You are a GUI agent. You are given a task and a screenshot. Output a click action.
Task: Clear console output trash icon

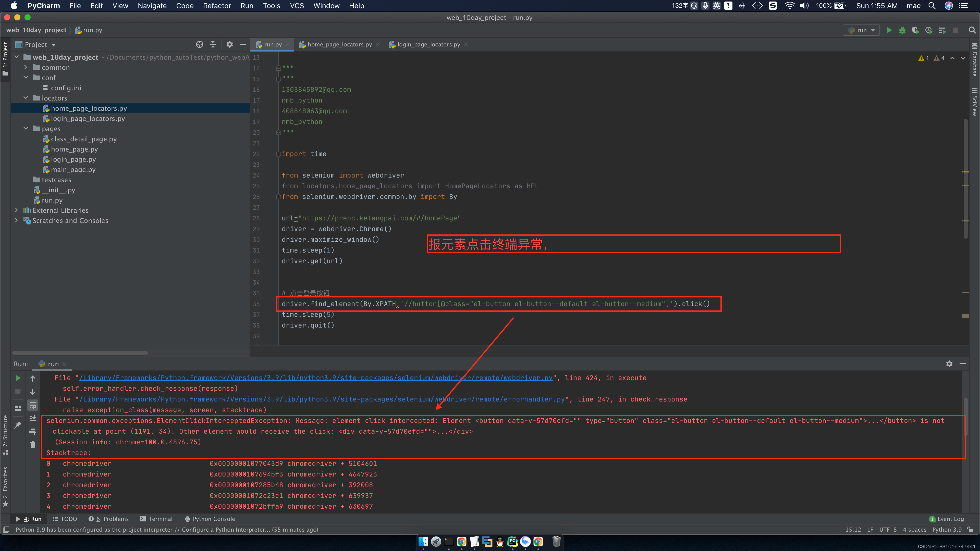tap(33, 445)
